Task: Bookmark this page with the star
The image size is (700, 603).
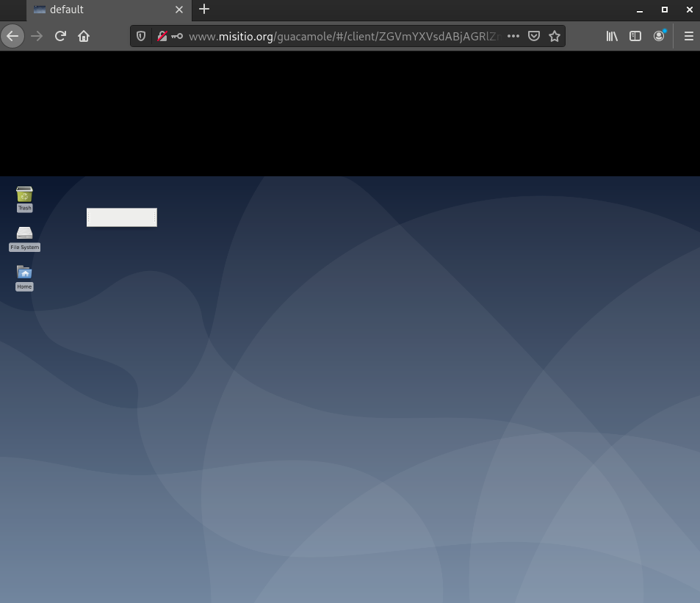Action: click(x=555, y=36)
